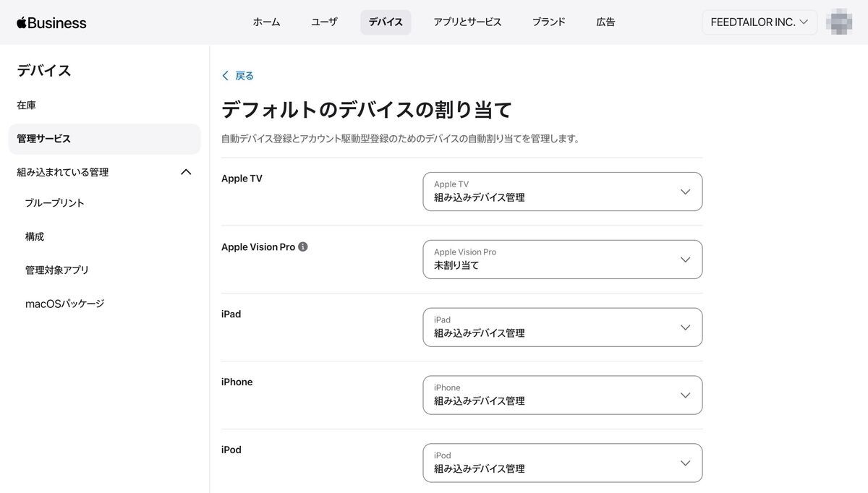The height and width of the screenshot is (493, 868).
Task: Open the iPod assignment dropdown
Action: 563,463
